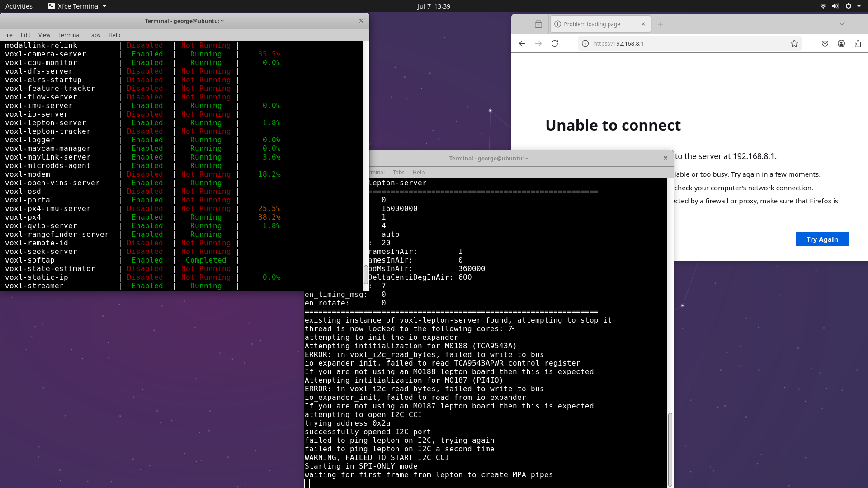The image size is (868, 488).
Task: Open Firefox View recent browsing icon
Action: click(538, 24)
